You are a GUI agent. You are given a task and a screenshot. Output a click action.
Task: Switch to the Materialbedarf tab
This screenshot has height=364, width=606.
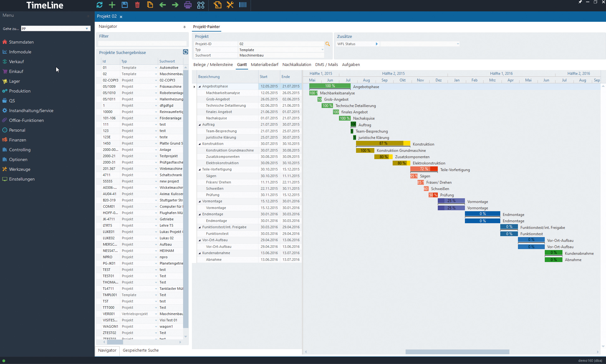pos(264,64)
